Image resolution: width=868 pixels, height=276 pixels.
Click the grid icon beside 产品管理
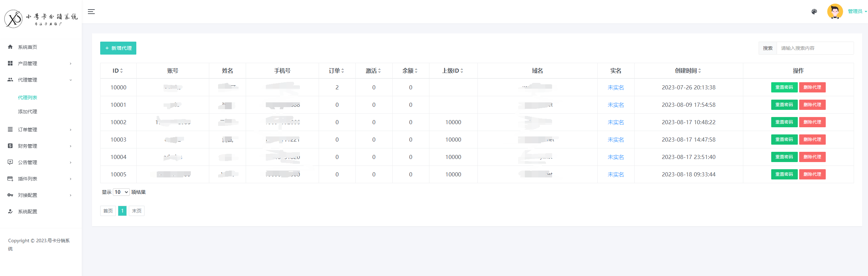pyautogui.click(x=10, y=63)
